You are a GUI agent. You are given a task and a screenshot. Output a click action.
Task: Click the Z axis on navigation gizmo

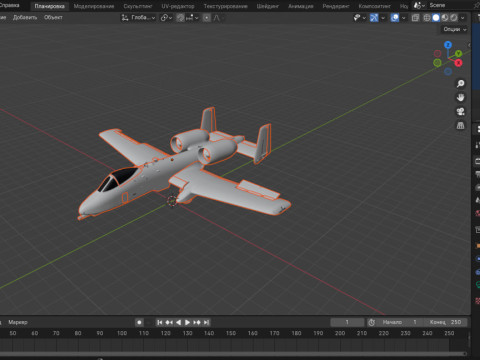coord(448,45)
